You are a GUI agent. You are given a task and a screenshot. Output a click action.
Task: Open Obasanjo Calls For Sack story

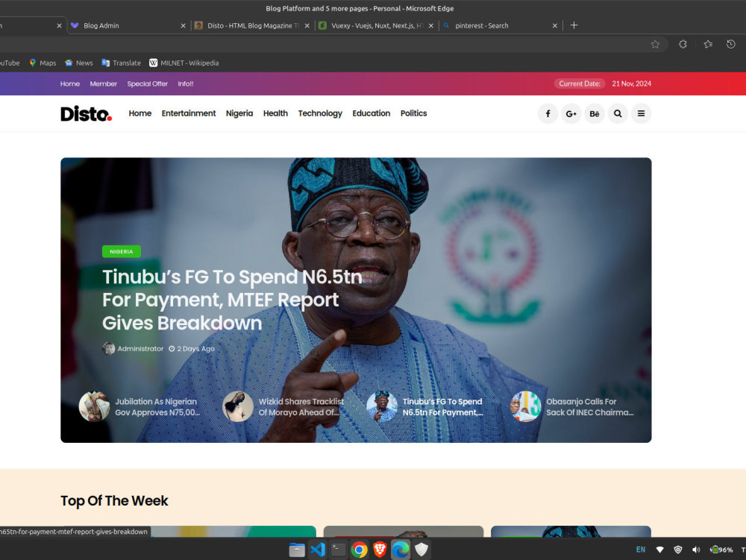590,407
